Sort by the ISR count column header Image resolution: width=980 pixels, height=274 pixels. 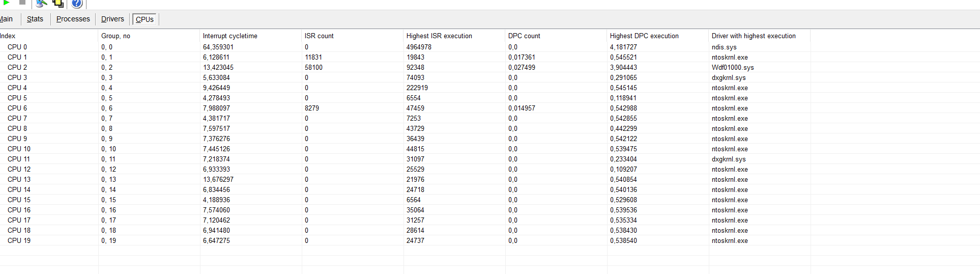[x=353, y=36]
